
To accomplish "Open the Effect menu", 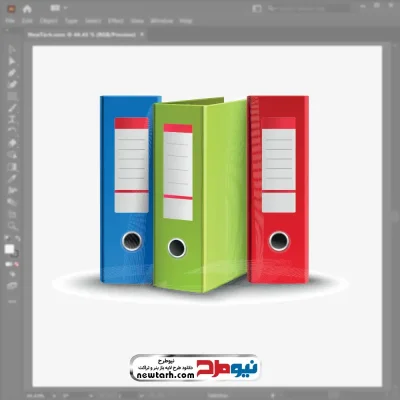I will pyautogui.click(x=116, y=21).
